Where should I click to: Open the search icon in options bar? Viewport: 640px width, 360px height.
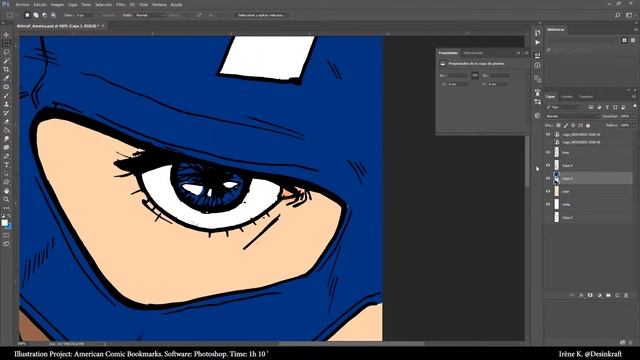(x=618, y=15)
